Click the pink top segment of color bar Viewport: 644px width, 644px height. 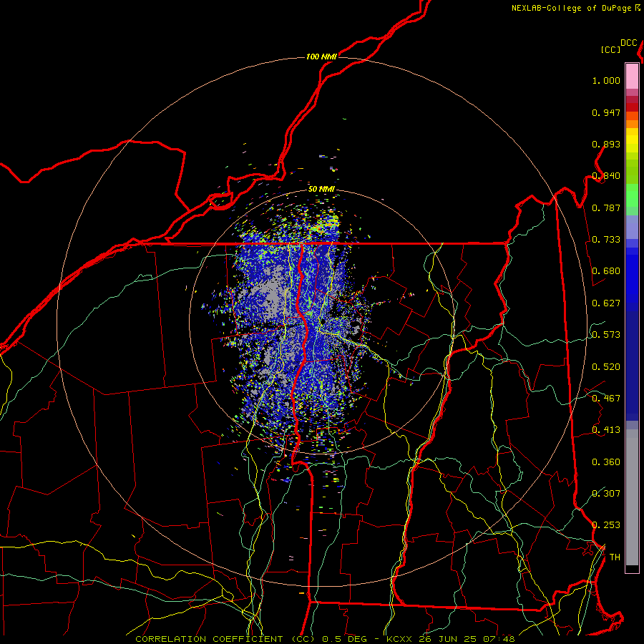pos(632,76)
